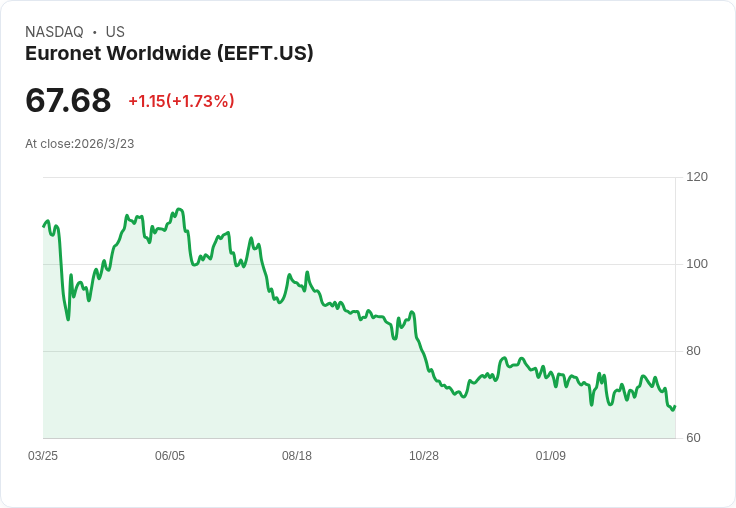Click the 80 y-axis label
The image size is (736, 508).
click(x=693, y=351)
